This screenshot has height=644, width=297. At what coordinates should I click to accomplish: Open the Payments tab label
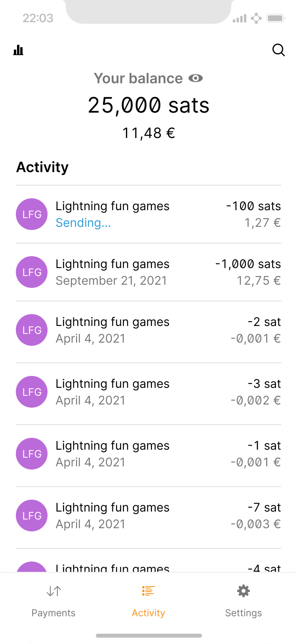53,613
